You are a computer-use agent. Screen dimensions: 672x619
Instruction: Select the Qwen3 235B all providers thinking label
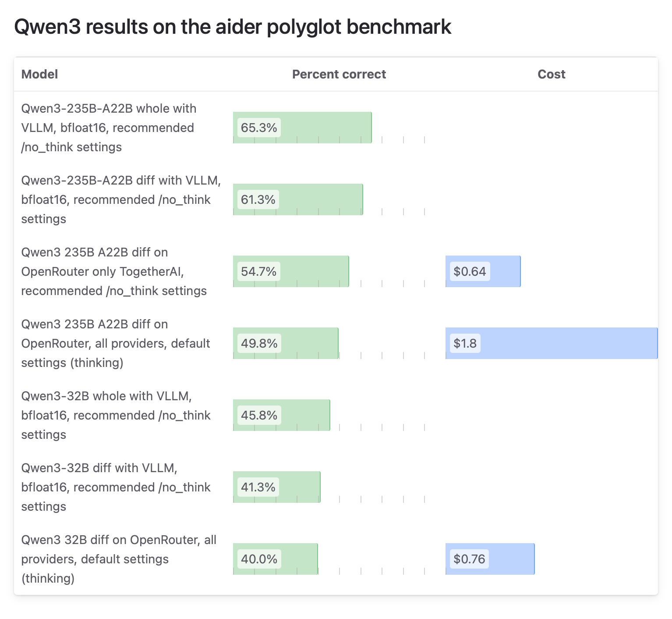pyautogui.click(x=116, y=343)
